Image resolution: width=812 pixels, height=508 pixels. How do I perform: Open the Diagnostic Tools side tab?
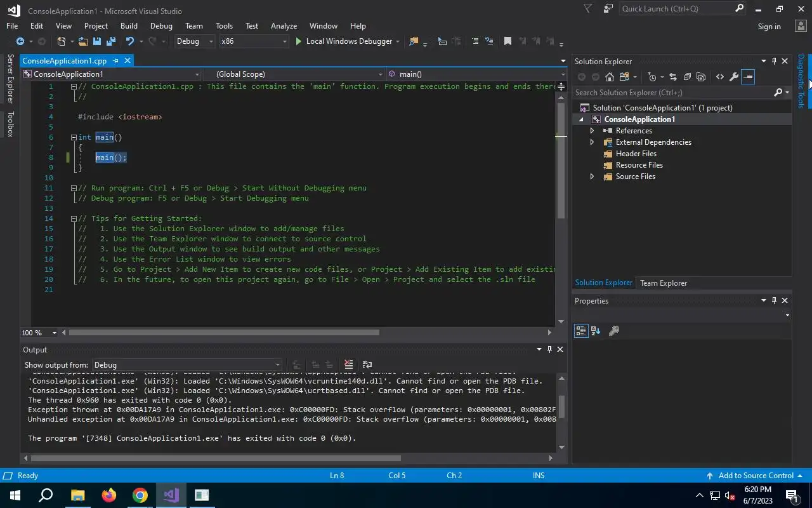801,81
